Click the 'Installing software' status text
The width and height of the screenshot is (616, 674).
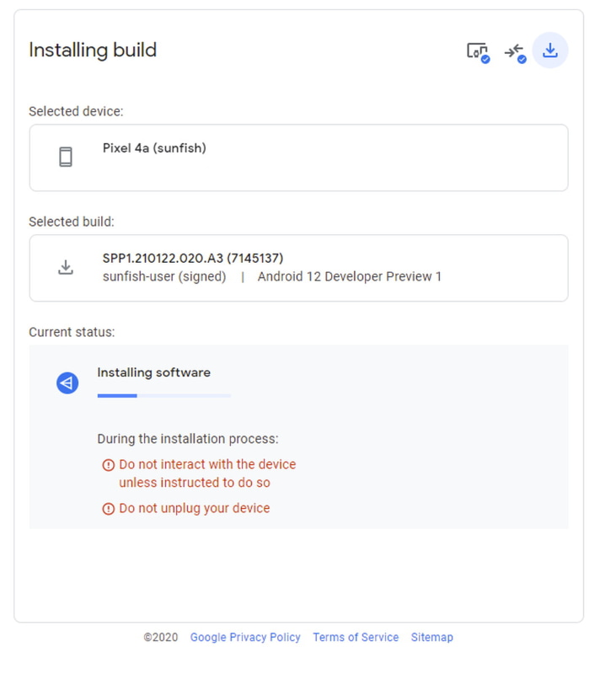153,372
